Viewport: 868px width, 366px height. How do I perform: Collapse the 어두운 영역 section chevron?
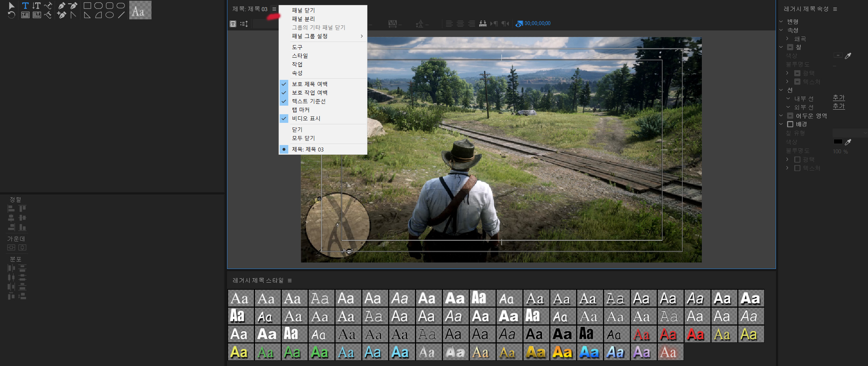tap(781, 116)
